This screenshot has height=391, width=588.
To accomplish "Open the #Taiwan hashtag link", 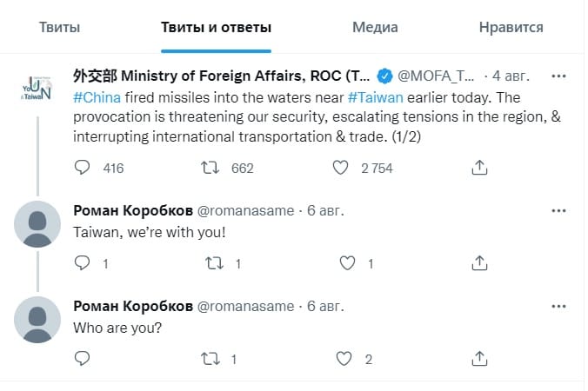I will click(376, 97).
